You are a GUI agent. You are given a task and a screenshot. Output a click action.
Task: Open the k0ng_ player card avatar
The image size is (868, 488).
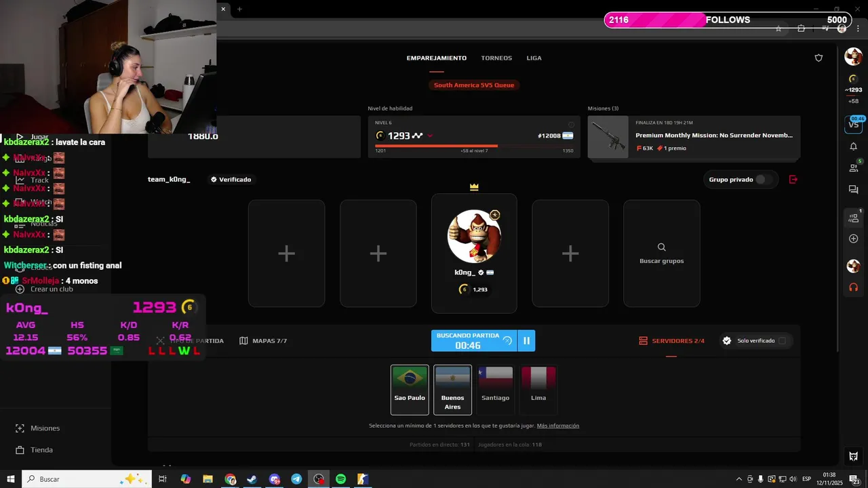(474, 236)
